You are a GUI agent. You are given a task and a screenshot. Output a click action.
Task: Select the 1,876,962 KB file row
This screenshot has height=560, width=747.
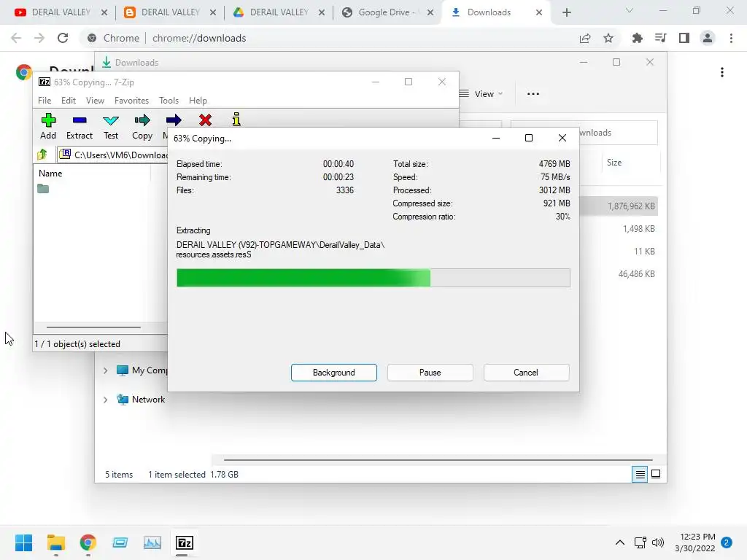[x=619, y=206]
